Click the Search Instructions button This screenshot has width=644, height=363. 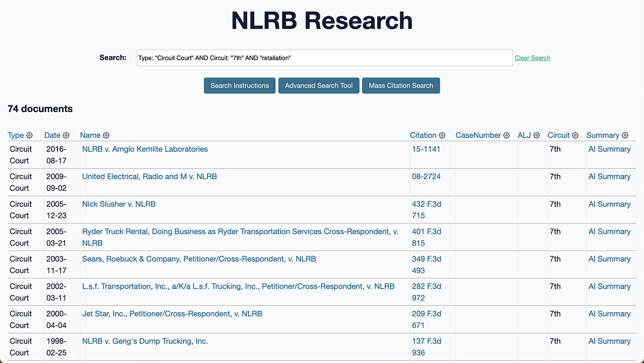[240, 85]
